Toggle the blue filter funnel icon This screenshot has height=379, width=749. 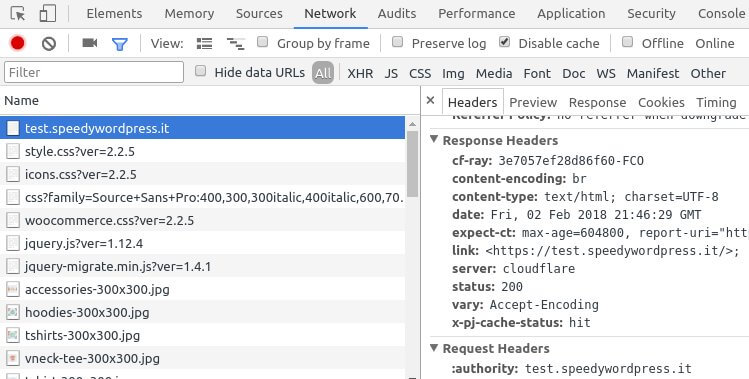pyautogui.click(x=119, y=44)
